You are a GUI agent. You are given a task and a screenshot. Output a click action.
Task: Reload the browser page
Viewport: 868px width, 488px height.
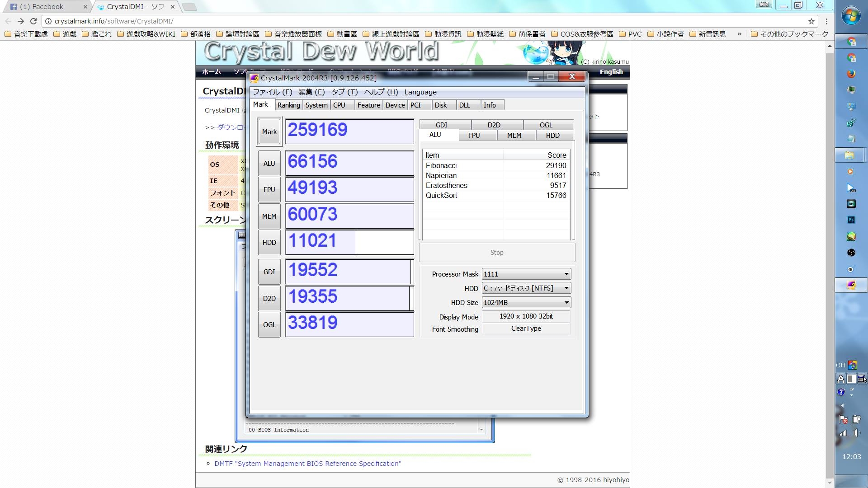click(x=33, y=21)
